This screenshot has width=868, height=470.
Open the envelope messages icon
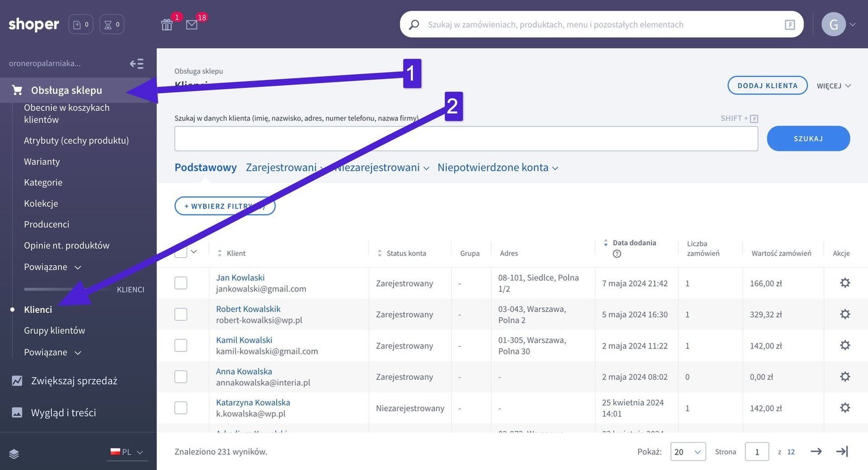(x=192, y=25)
